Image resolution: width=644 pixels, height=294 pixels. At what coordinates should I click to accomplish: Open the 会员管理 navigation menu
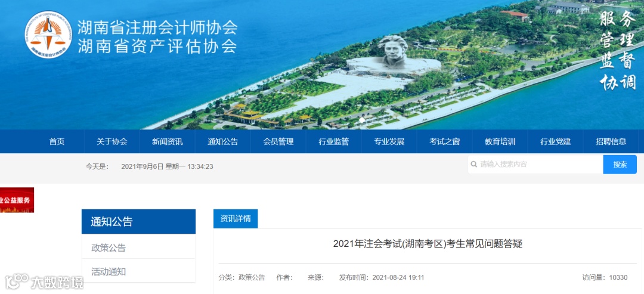[x=278, y=142]
